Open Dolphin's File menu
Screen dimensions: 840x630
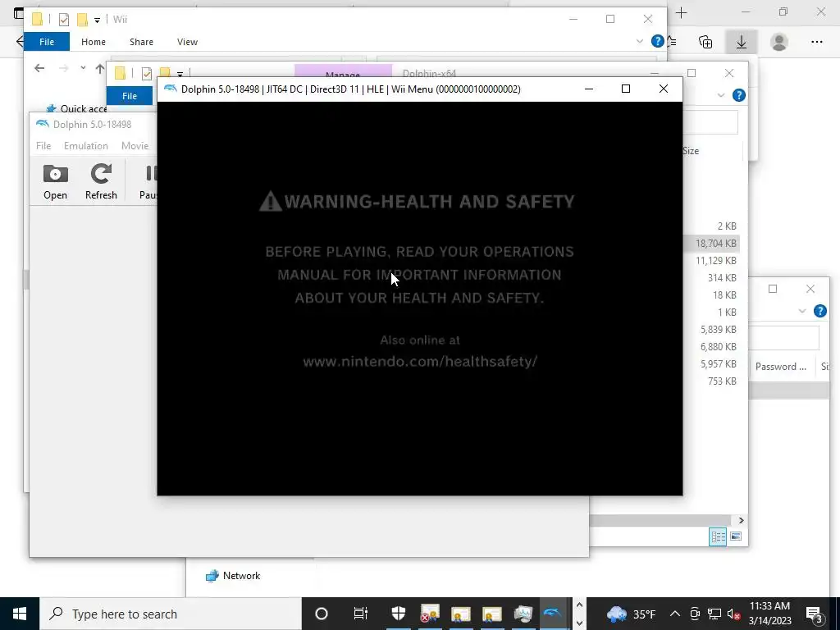[43, 146]
